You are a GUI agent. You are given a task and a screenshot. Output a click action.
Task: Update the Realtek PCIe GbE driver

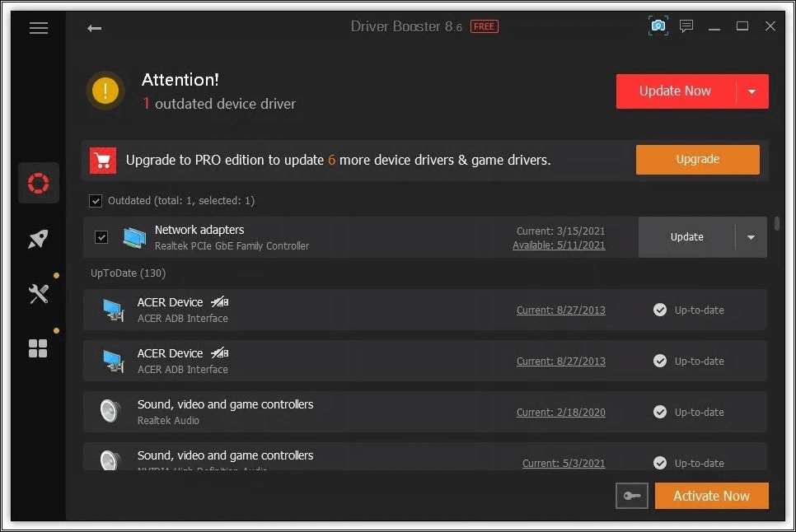click(x=686, y=237)
